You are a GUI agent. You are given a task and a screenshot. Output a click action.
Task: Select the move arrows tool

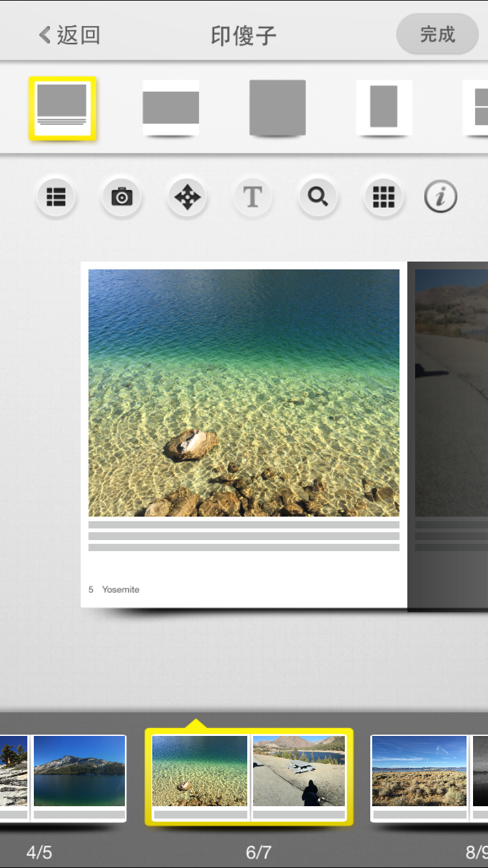187,197
